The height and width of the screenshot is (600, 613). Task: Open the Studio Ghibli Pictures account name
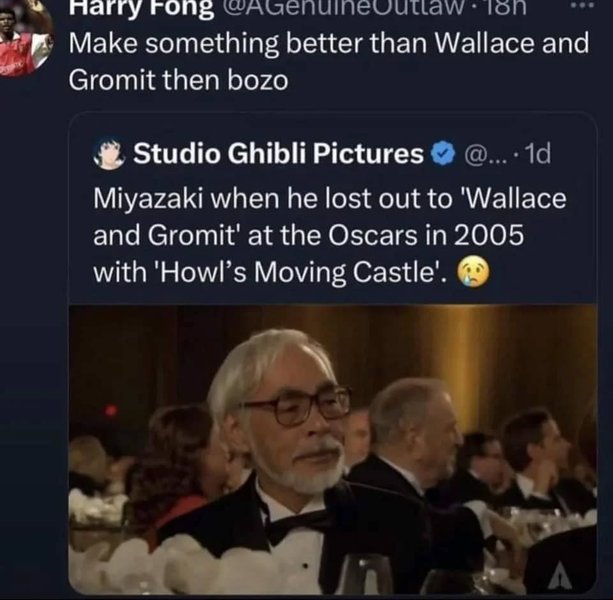278,154
